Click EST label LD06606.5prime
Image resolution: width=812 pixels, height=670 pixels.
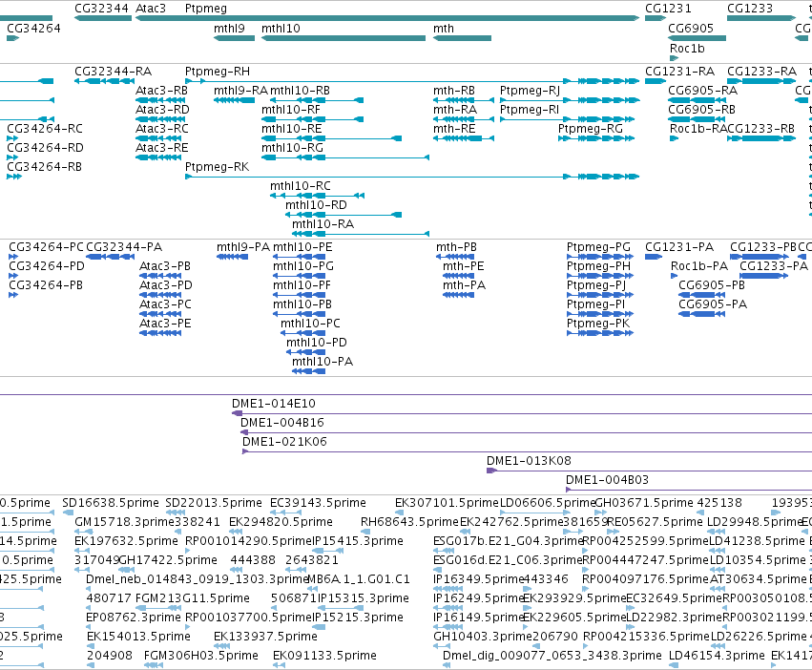(548, 503)
